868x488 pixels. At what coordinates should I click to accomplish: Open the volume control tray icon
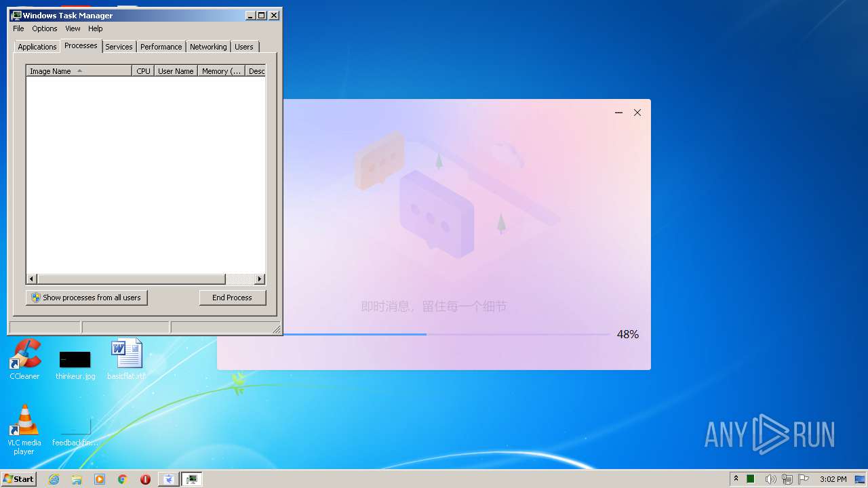pyautogui.click(x=770, y=479)
